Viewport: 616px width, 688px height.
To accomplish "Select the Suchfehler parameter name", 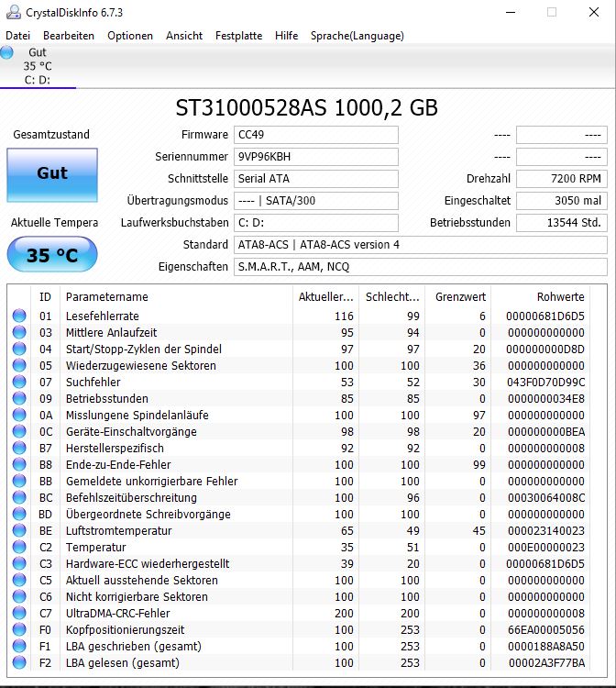I will [x=93, y=382].
